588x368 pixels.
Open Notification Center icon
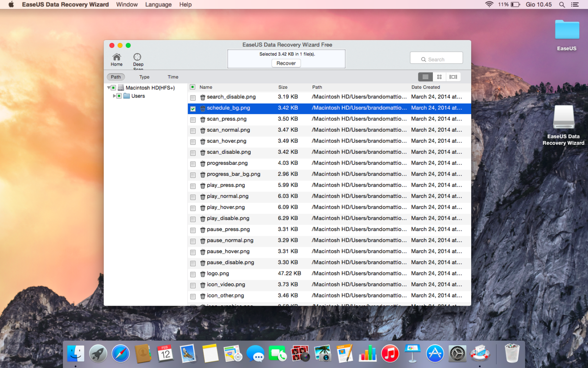[575, 4]
